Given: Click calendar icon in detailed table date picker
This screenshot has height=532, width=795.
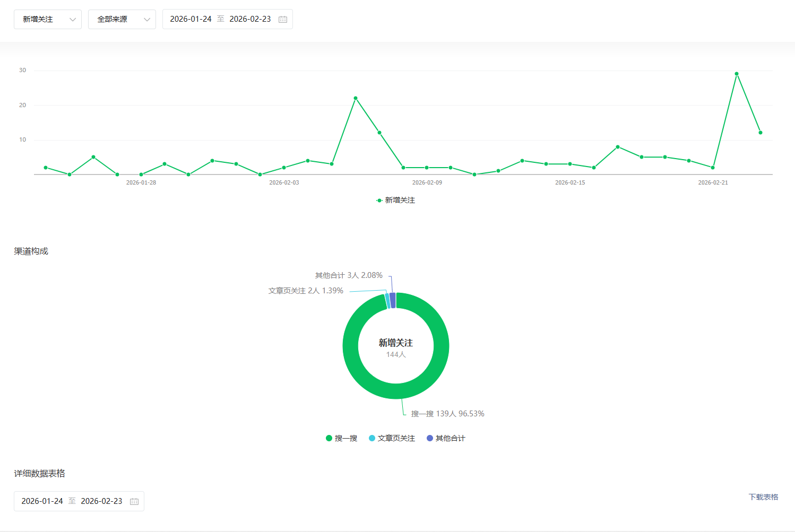Looking at the screenshot, I should [134, 501].
